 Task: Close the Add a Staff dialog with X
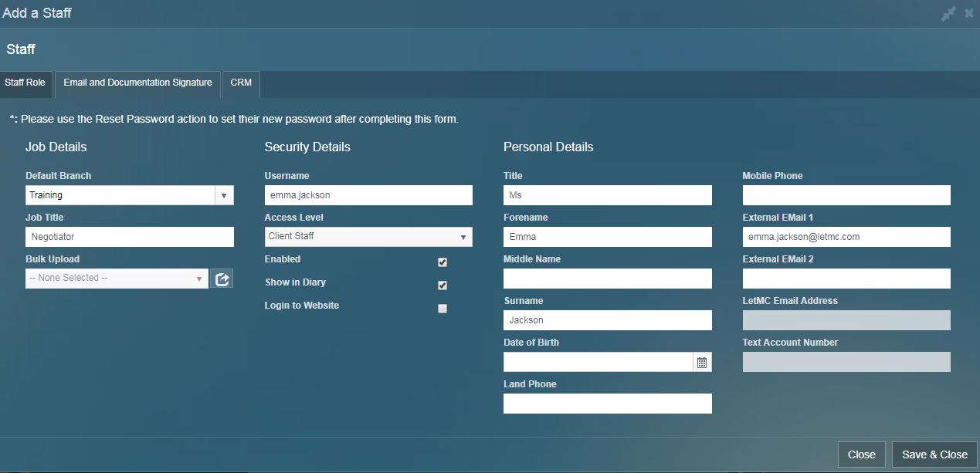pyautogui.click(x=969, y=14)
